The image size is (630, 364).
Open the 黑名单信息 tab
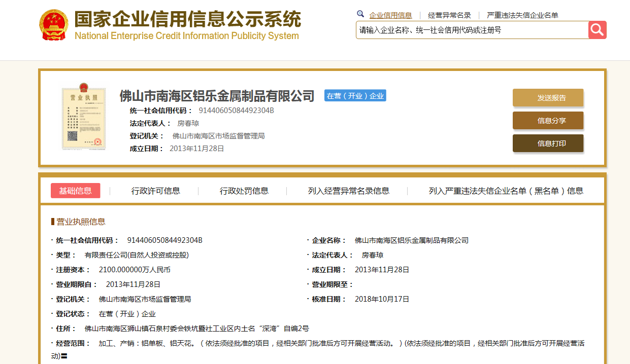point(505,190)
